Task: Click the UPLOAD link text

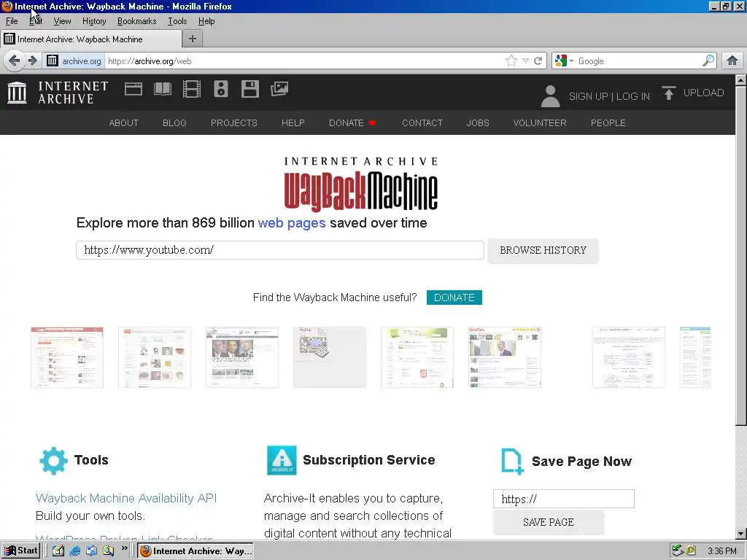Action: [x=704, y=93]
